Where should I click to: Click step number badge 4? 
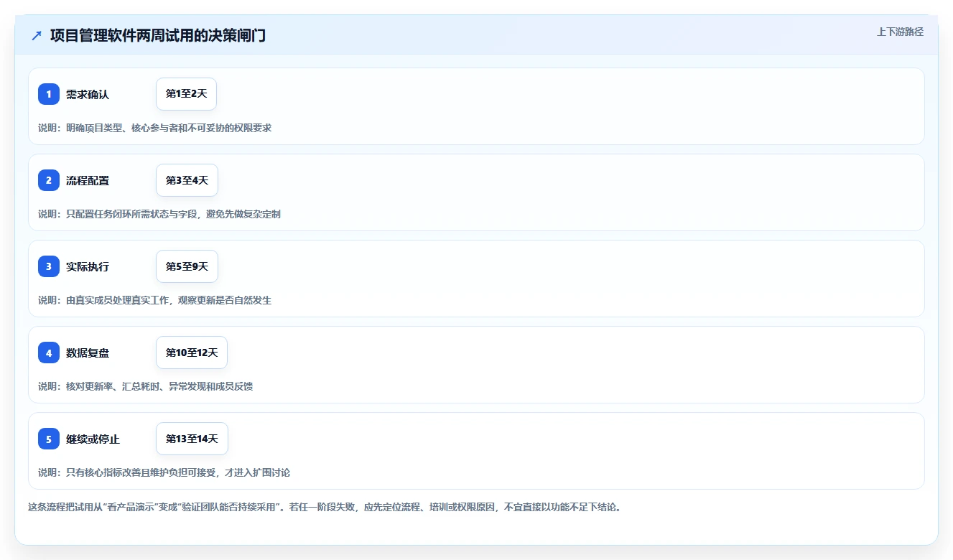pyautogui.click(x=49, y=353)
